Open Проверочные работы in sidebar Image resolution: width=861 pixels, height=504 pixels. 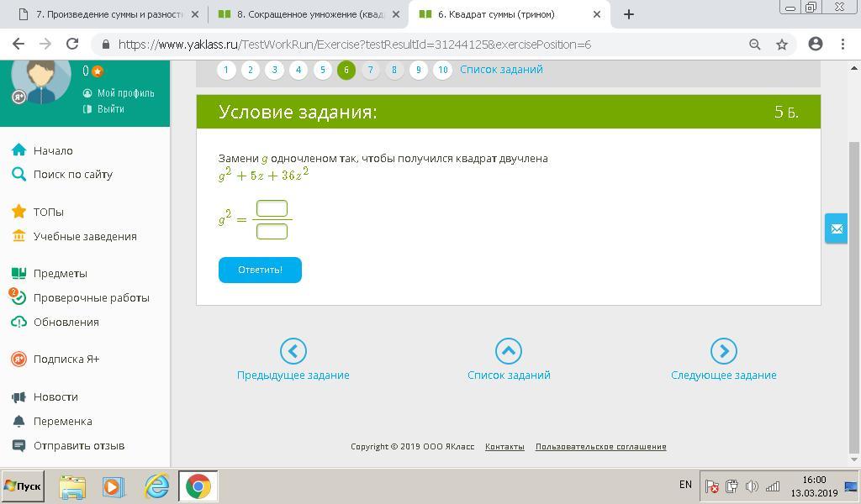point(91,297)
